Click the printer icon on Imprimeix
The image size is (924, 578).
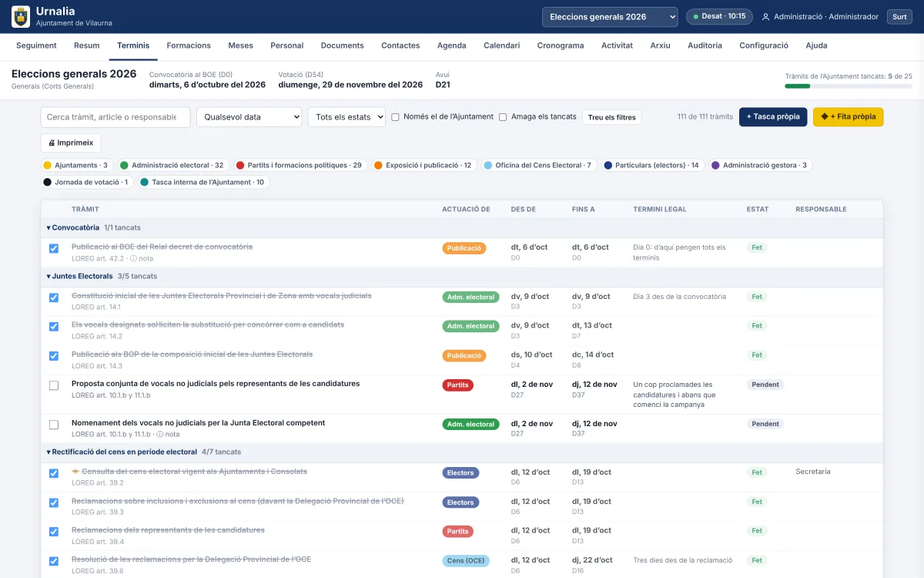click(52, 143)
